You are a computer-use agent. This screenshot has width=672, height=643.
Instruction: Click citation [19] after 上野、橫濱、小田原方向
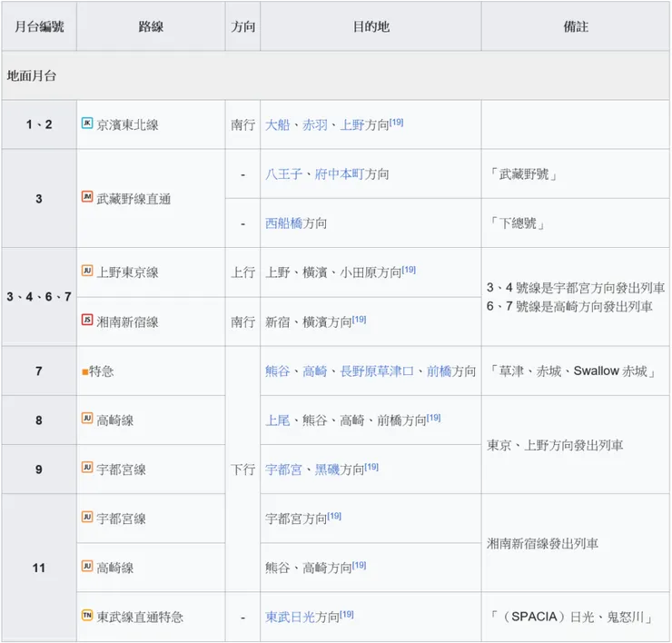[x=409, y=270]
